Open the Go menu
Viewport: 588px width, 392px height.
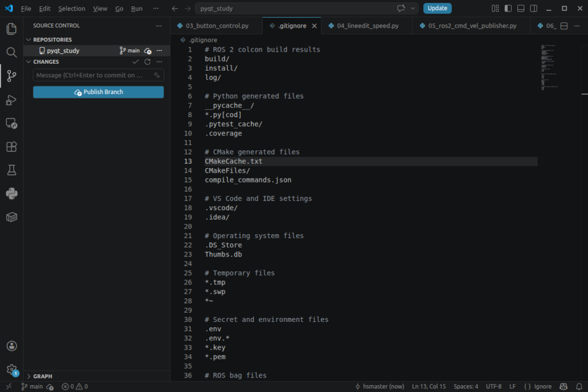119,8
